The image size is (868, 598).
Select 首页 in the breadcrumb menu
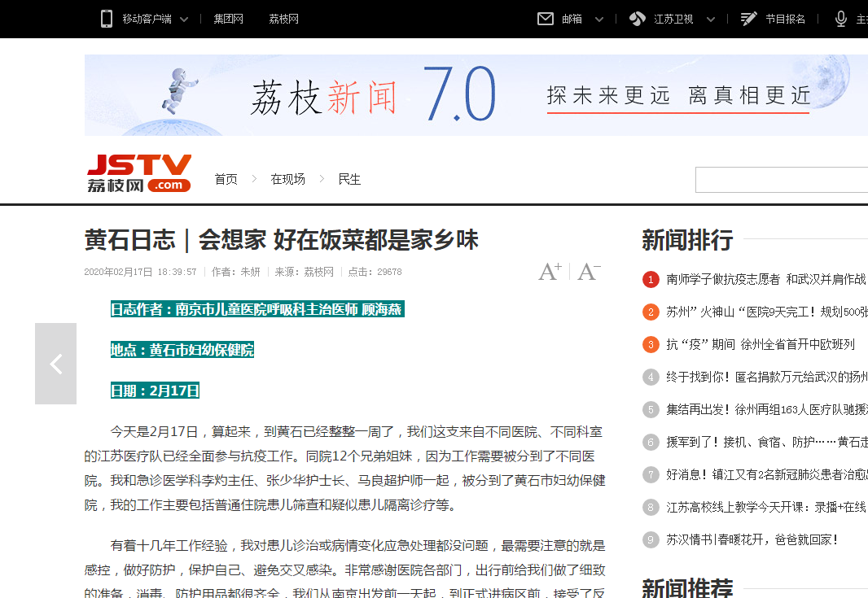tap(226, 179)
